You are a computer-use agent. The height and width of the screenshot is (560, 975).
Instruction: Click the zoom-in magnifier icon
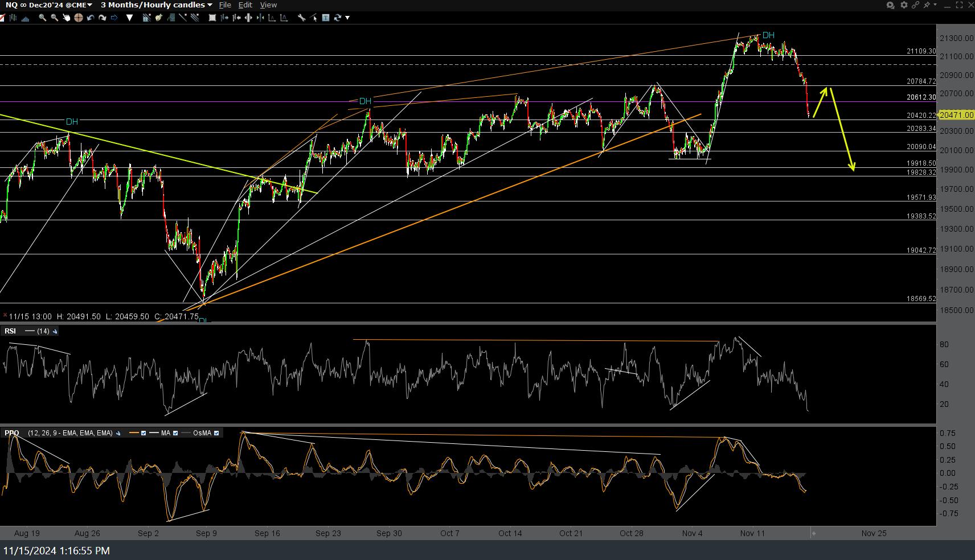[x=42, y=18]
